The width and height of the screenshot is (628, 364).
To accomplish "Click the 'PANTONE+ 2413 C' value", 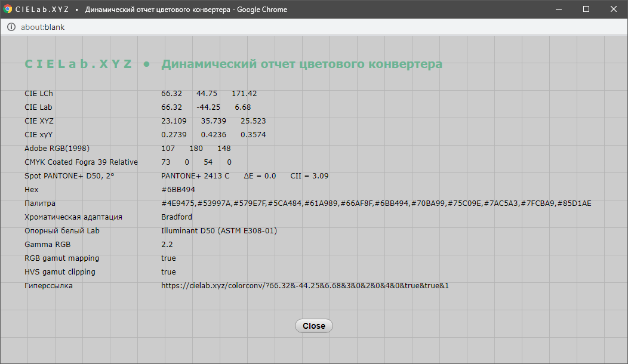I will pyautogui.click(x=195, y=176).
